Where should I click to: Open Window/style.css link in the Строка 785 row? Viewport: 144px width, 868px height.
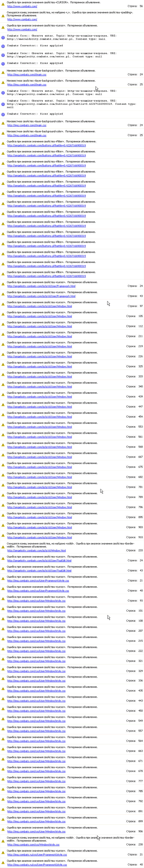pyautogui.click(x=37, y=792)
